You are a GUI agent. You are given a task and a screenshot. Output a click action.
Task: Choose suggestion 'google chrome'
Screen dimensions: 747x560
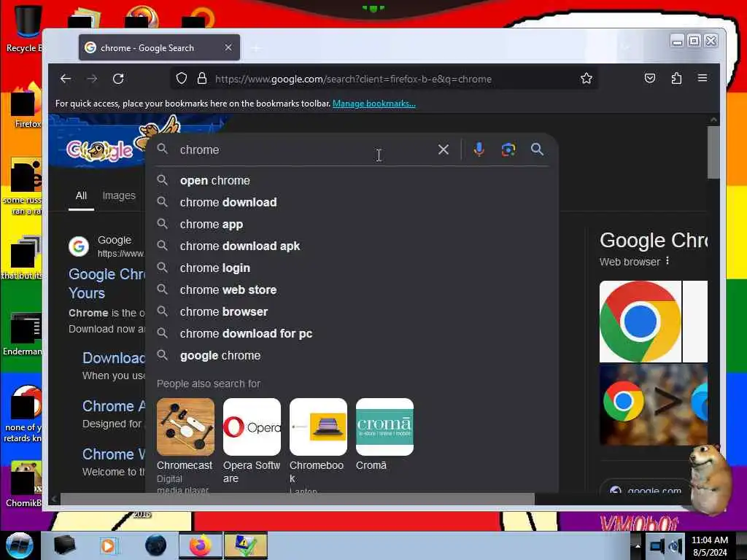click(352, 356)
